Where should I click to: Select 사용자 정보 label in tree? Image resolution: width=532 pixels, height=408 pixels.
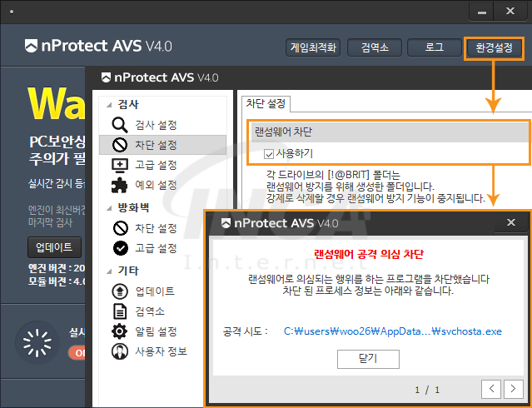(x=161, y=351)
